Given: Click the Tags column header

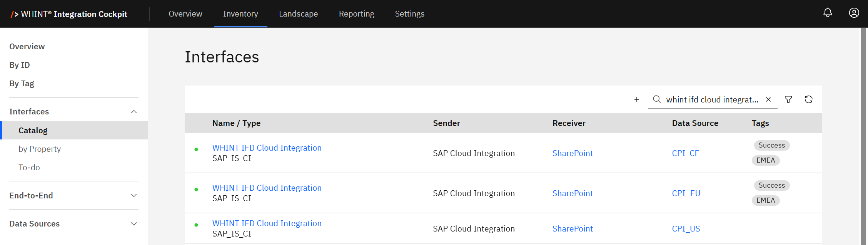Looking at the screenshot, I should [x=760, y=123].
